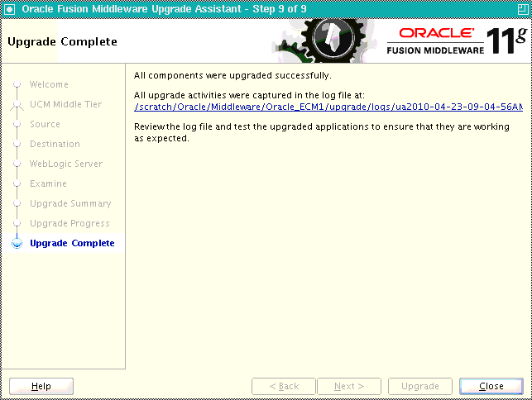The image size is (532, 400).
Task: Click the Examine step bullet icon
Action: 17,183
